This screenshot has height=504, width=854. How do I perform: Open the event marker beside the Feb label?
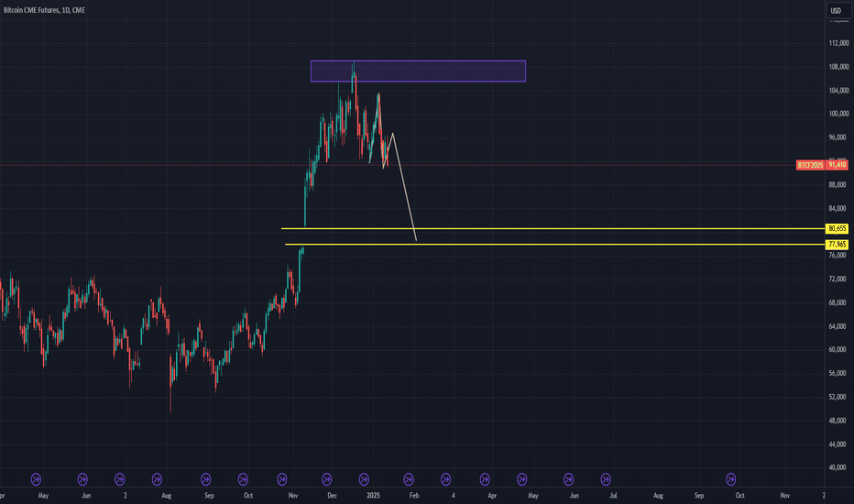pyautogui.click(x=409, y=479)
